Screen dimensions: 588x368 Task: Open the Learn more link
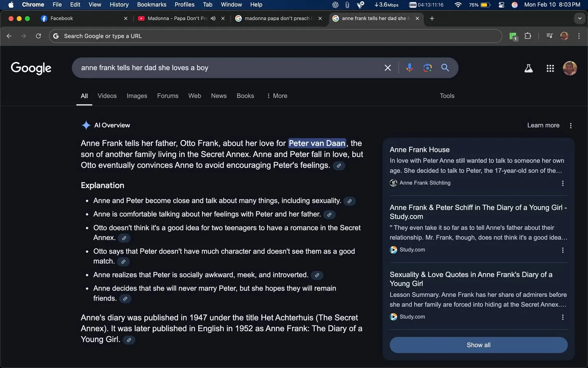coord(543,125)
